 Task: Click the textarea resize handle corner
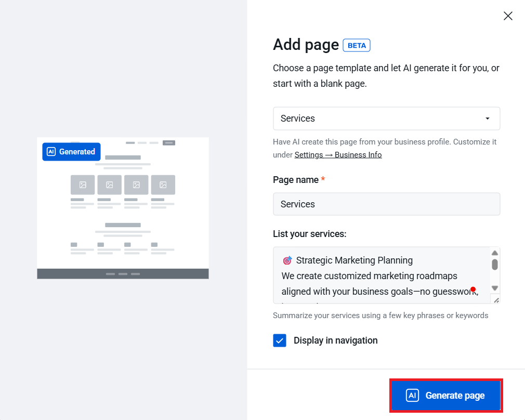(x=495, y=299)
